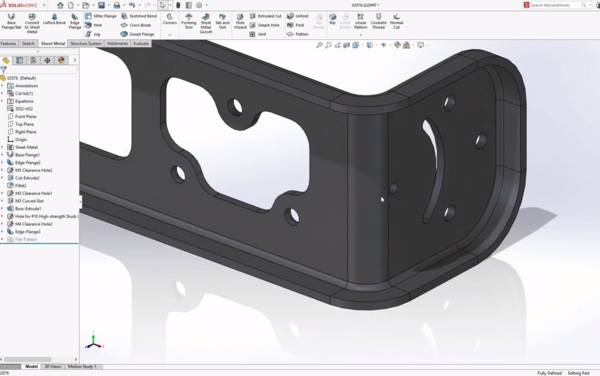Click the Save icon
600x376 pixels.
pos(101,5)
